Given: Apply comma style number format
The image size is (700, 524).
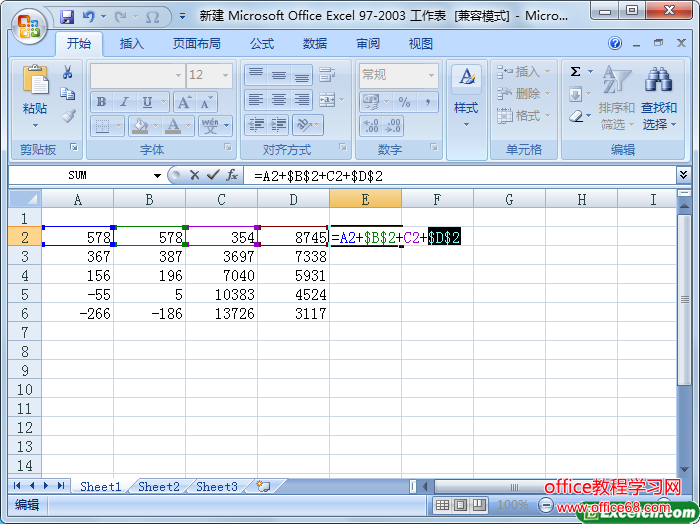Looking at the screenshot, I should point(428,102).
